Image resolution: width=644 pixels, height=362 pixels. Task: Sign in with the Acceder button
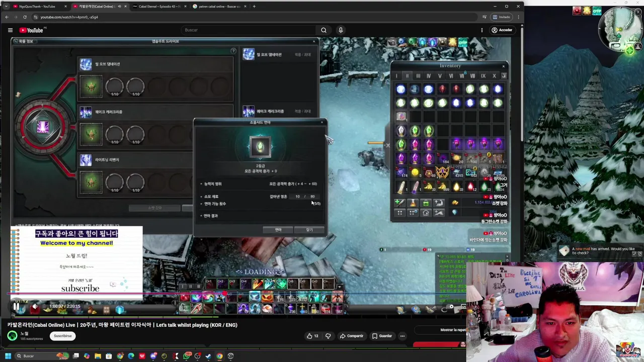[x=502, y=30]
